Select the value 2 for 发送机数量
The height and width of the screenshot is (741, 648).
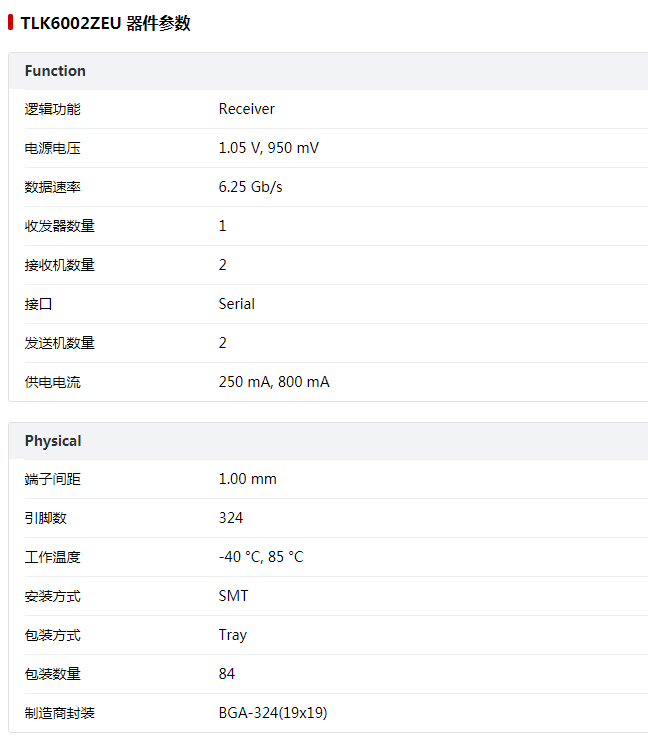(223, 343)
